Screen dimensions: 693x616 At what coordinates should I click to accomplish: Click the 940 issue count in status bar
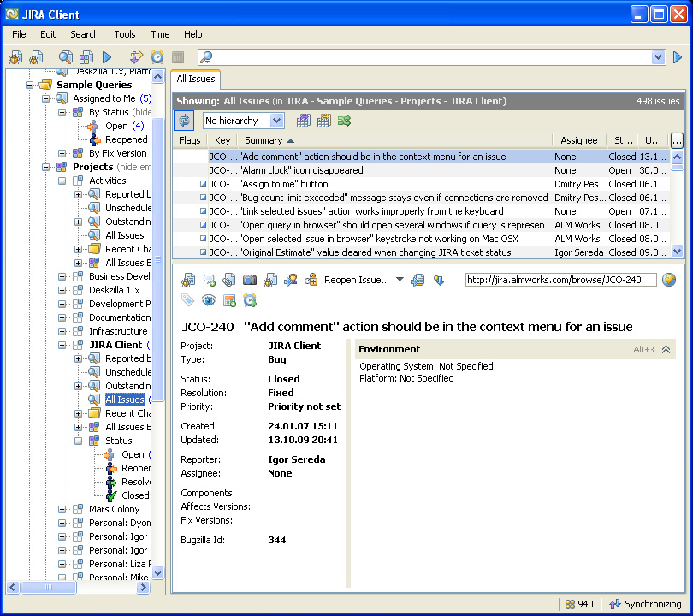579,604
